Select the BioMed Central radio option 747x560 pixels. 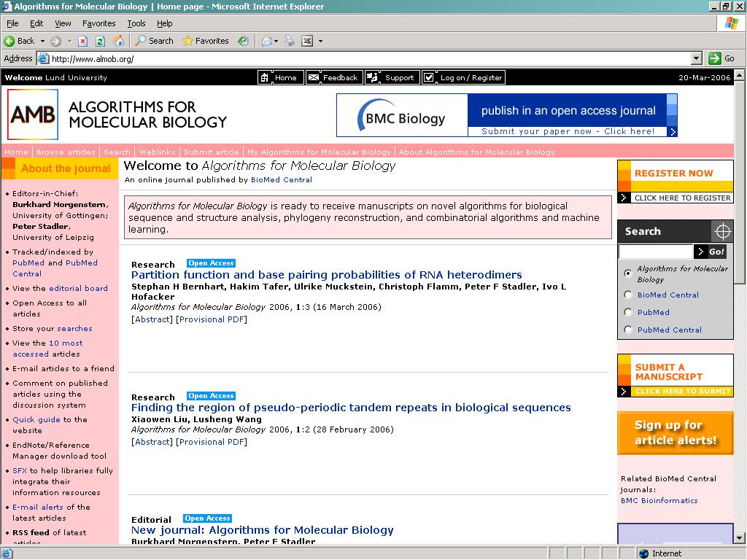[628, 295]
